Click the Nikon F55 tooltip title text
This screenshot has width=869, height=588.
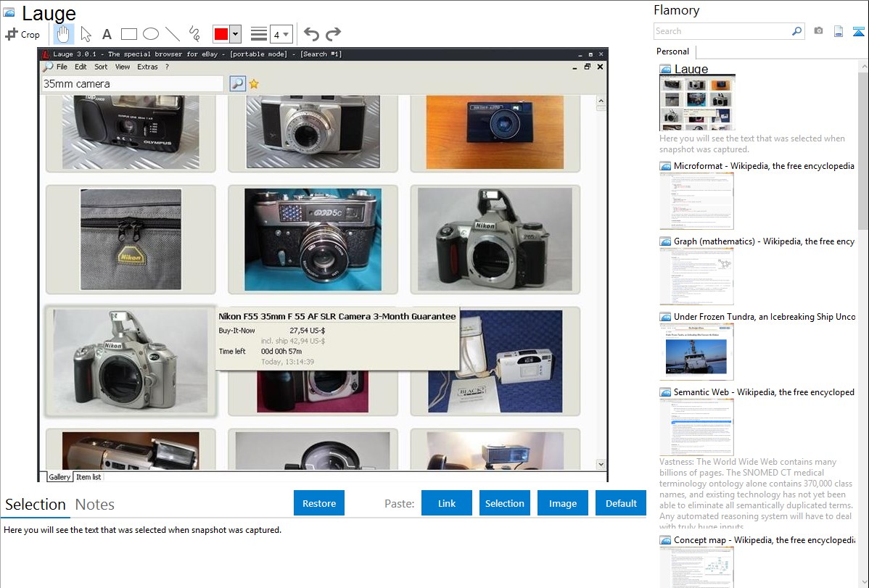337,316
